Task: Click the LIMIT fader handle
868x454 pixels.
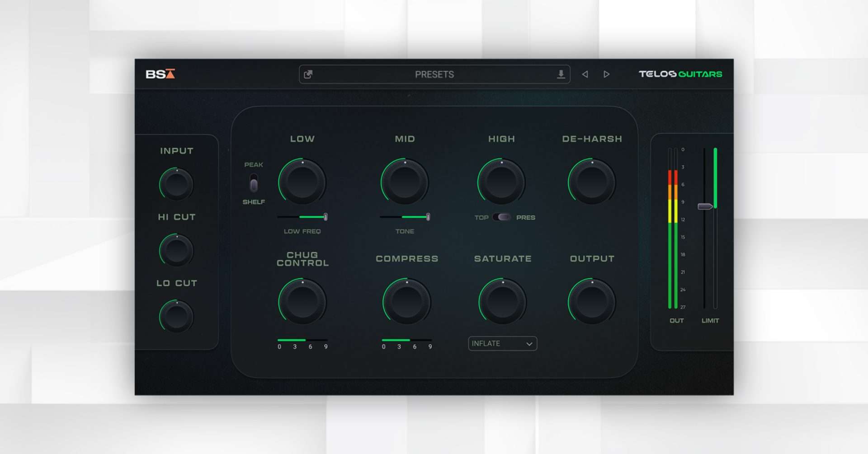Action: coord(705,206)
